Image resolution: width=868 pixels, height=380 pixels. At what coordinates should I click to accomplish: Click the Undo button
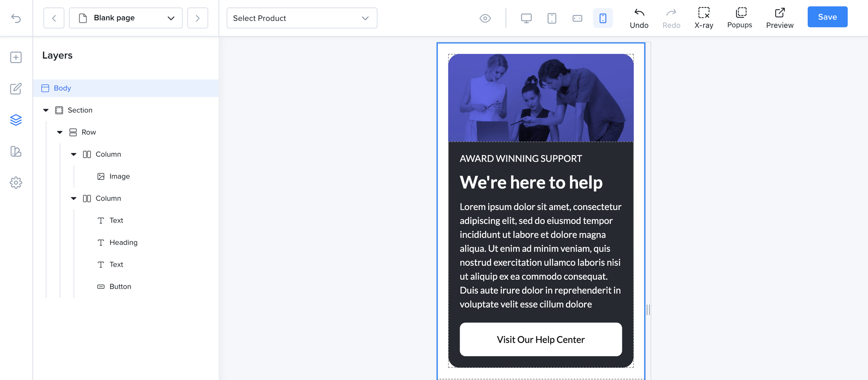click(x=639, y=18)
